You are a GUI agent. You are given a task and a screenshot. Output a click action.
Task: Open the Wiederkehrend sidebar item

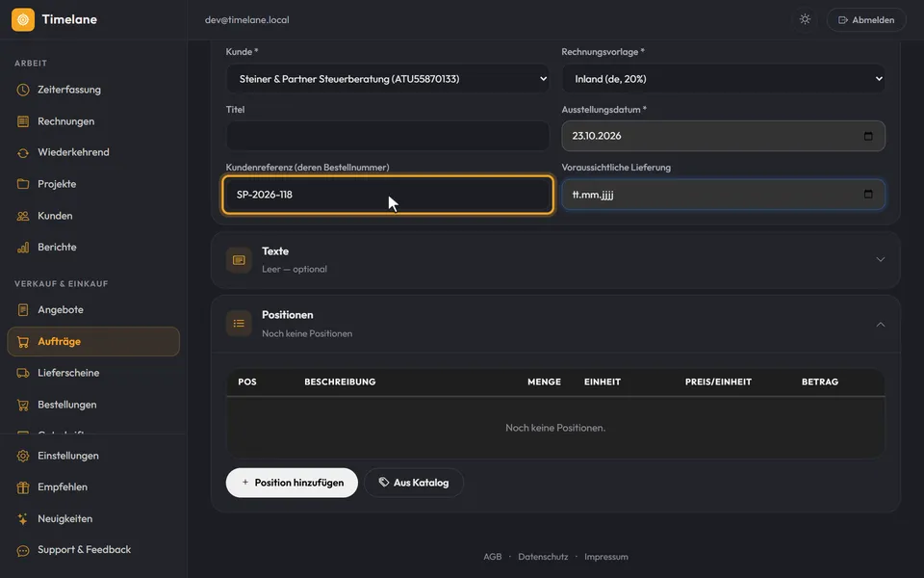click(x=93, y=153)
